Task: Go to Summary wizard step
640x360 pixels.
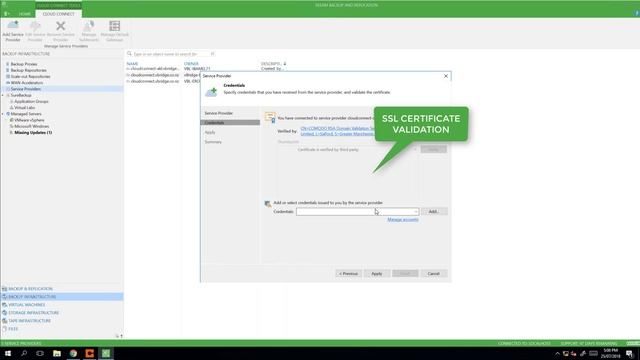Action: pos(213,142)
